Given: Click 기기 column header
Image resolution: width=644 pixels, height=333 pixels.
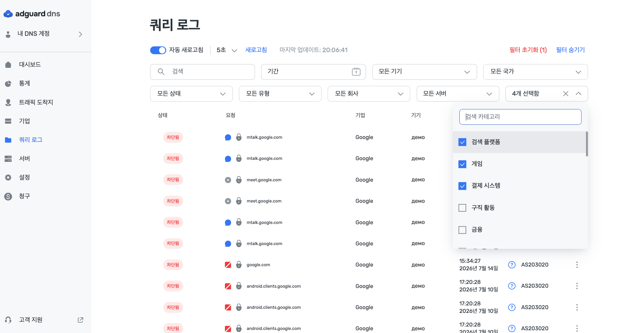Looking at the screenshot, I should [x=416, y=115].
